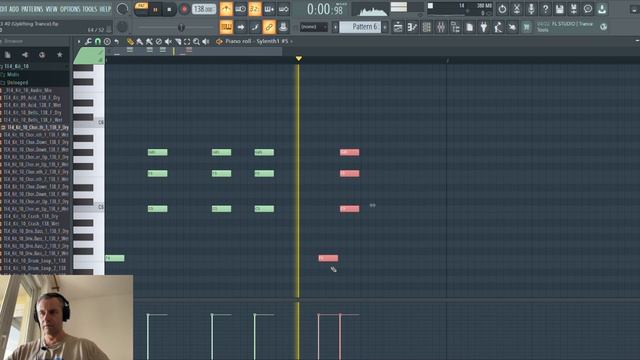Open the Mixer view icon
Viewport: 640px width, 360px height.
441,27
